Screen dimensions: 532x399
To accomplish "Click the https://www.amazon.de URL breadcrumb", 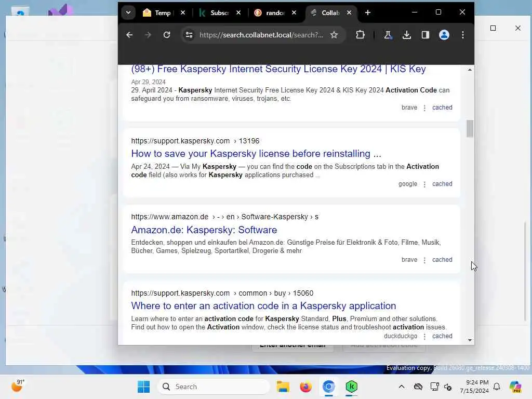I will (224, 217).
